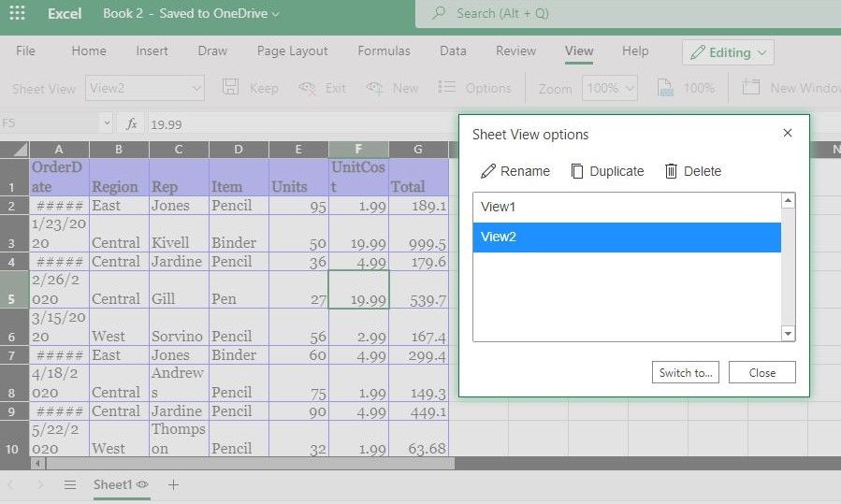Viewport: 841px width, 504px height.
Task: Open the all sheets list icon
Action: [x=69, y=484]
